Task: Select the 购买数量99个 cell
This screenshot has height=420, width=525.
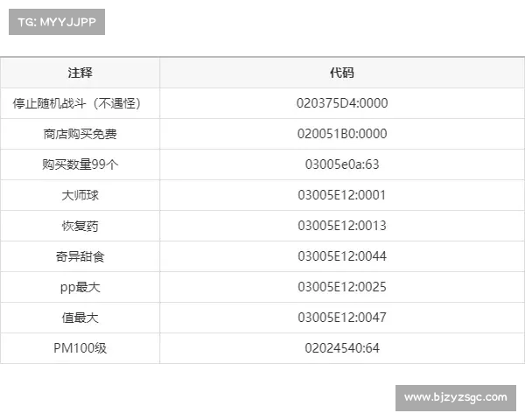Action: click(x=80, y=164)
